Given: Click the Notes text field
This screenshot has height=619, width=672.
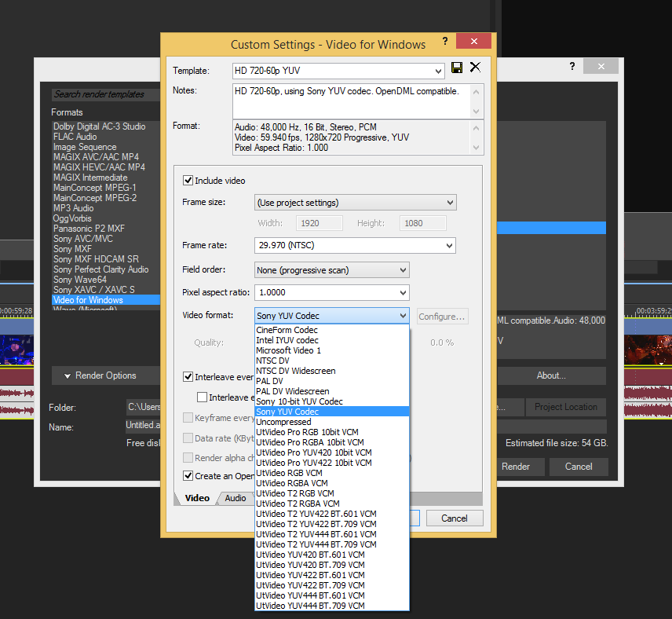Looking at the screenshot, I should pyautogui.click(x=352, y=101).
